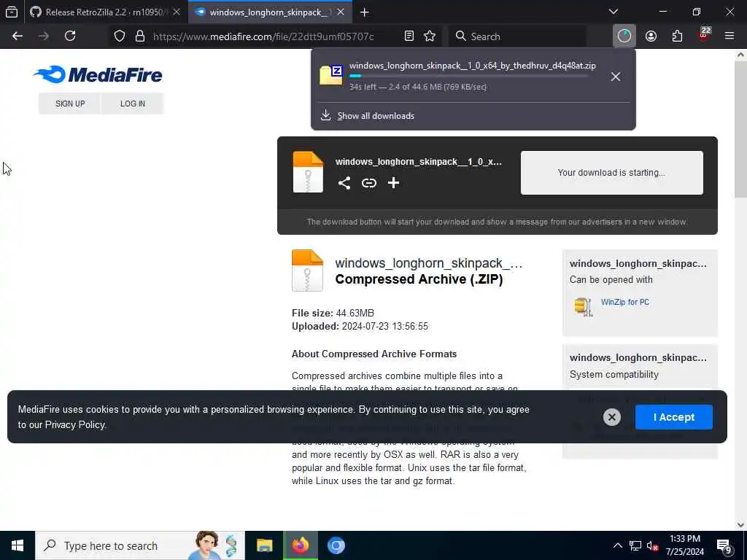Click the large zip file thumbnail in dark header
The image size is (747, 560).
click(308, 172)
